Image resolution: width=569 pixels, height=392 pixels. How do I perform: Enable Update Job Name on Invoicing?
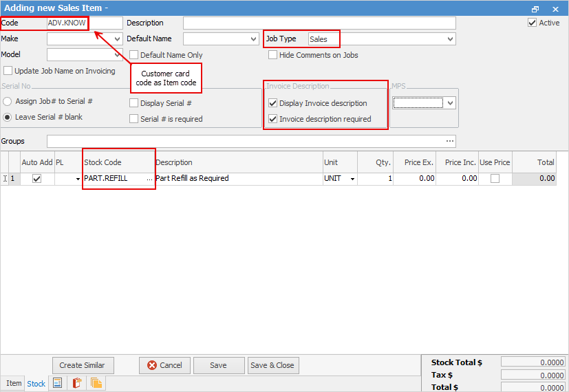[x=8, y=70]
